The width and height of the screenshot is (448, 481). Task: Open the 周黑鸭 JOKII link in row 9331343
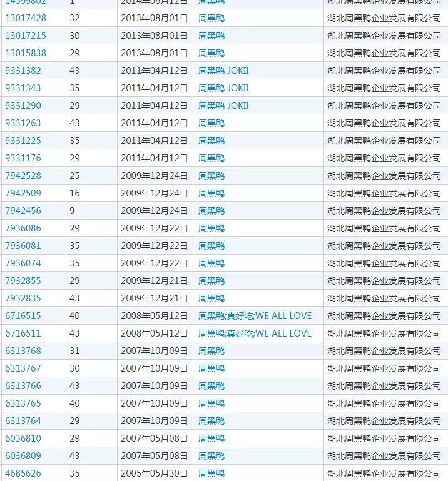click(x=223, y=88)
